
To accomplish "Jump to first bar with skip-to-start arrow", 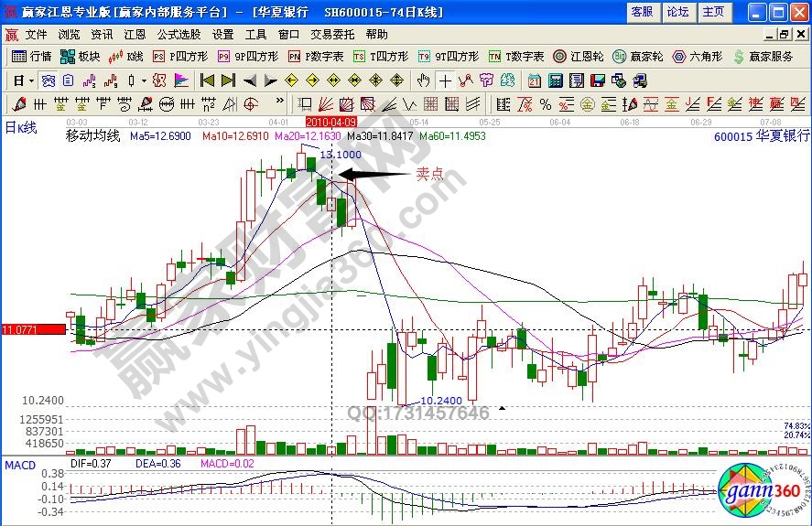I will 207,81.
